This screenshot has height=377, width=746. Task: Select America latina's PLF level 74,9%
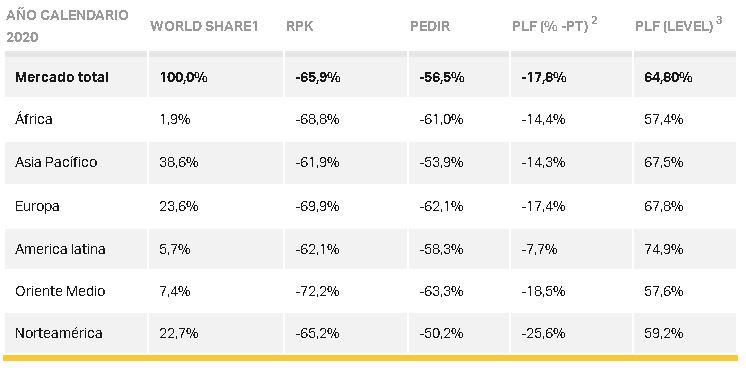pos(664,249)
